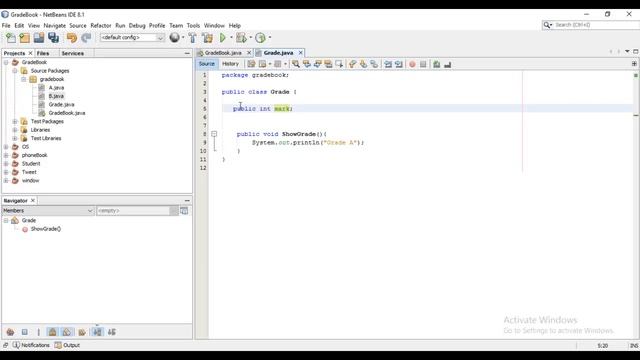640x360 pixels.
Task: Click the Find Previous Occurrence icon
Action: (x=307, y=64)
